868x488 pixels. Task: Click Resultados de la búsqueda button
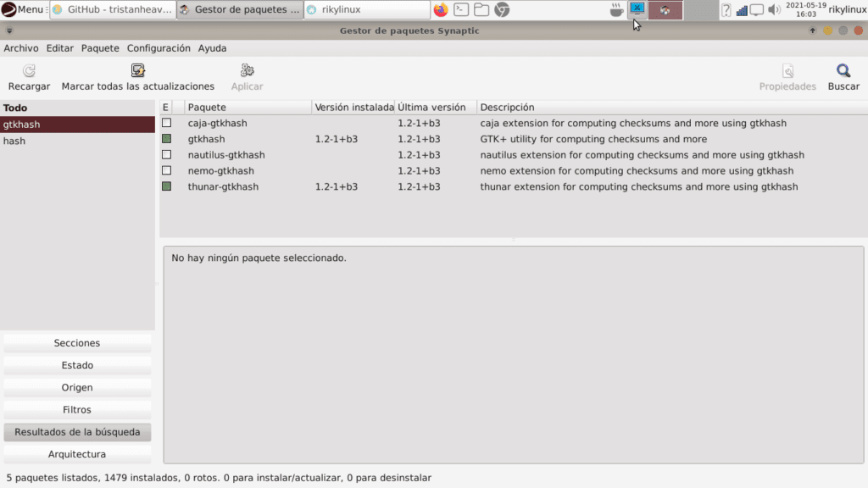coord(77,432)
